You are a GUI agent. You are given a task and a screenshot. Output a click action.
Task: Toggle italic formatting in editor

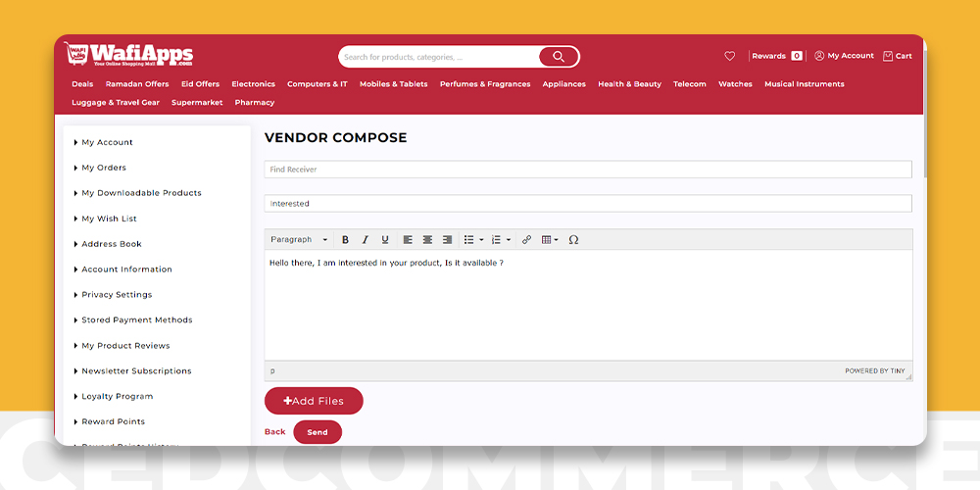pos(365,239)
